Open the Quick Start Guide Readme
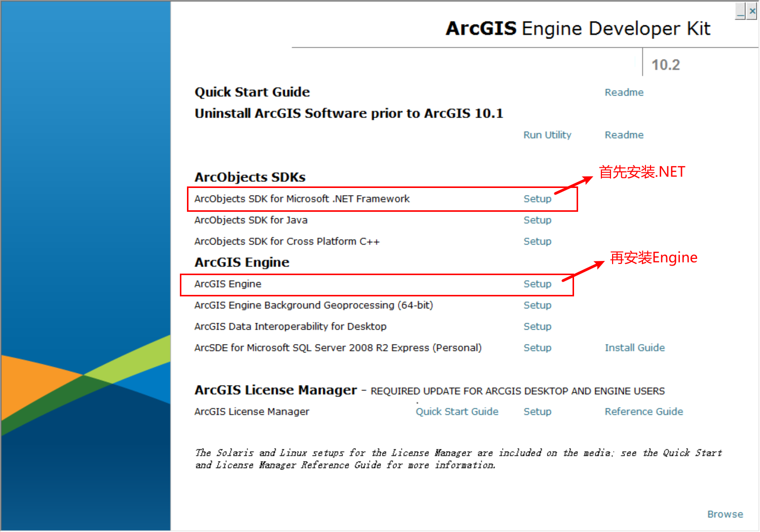Viewport: 760px width, 532px height. [624, 92]
